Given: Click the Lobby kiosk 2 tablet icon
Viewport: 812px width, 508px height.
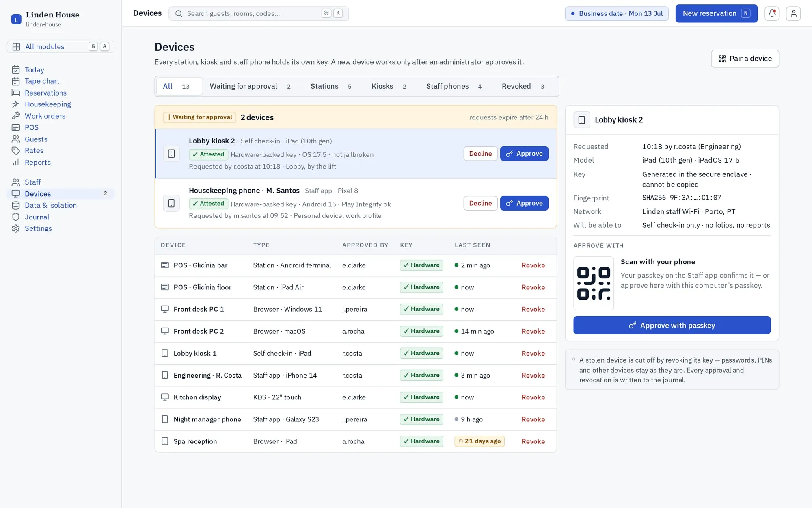Looking at the screenshot, I should [x=171, y=154].
